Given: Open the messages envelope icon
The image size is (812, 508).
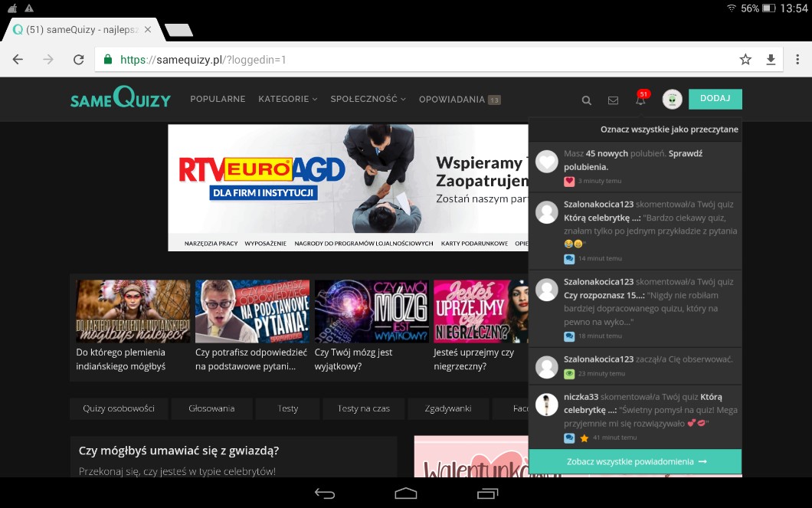Looking at the screenshot, I should coord(613,100).
